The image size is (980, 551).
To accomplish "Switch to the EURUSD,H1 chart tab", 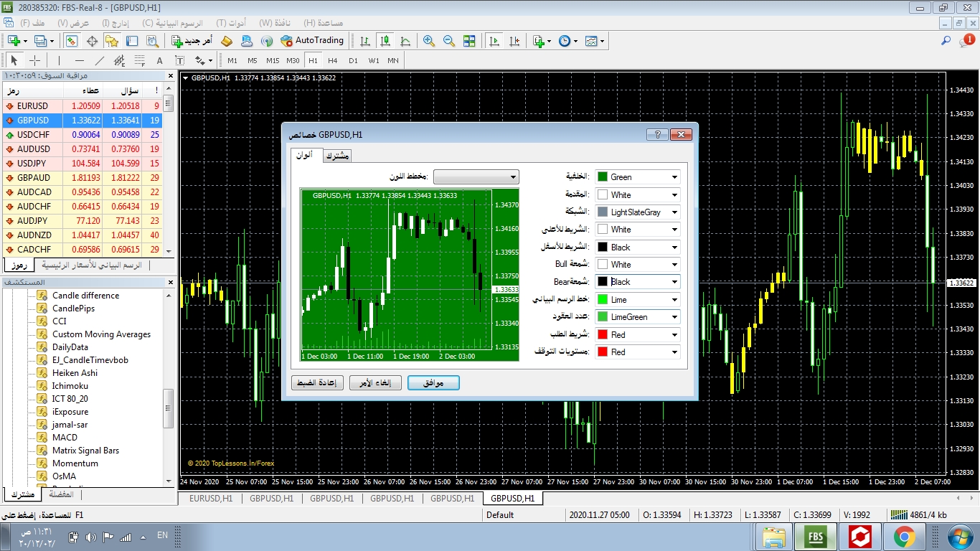I will [209, 498].
